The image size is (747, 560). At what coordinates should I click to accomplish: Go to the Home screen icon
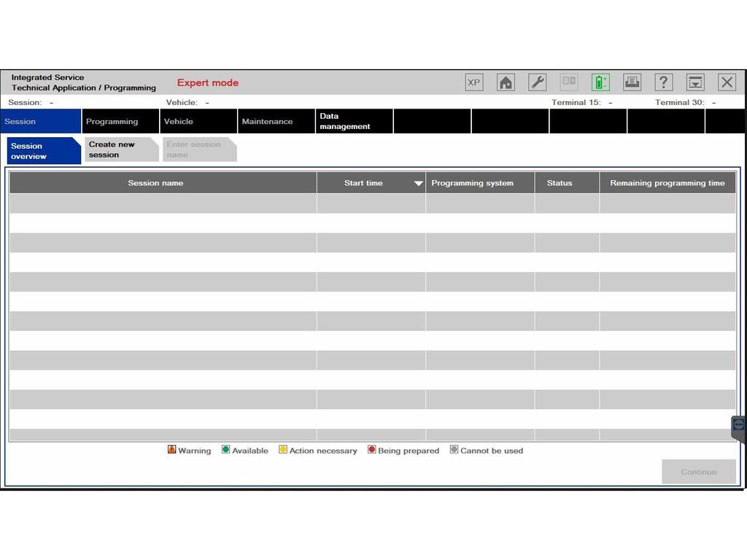tap(506, 82)
